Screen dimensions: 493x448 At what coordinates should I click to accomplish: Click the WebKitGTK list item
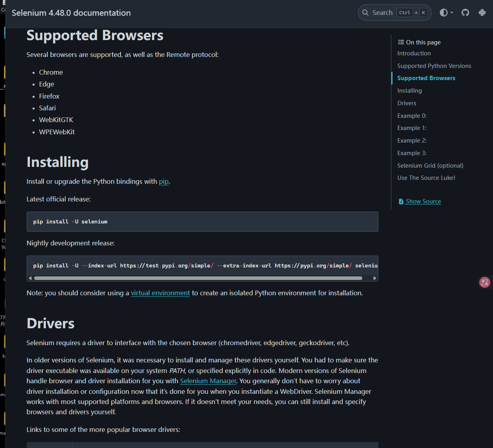tap(56, 120)
